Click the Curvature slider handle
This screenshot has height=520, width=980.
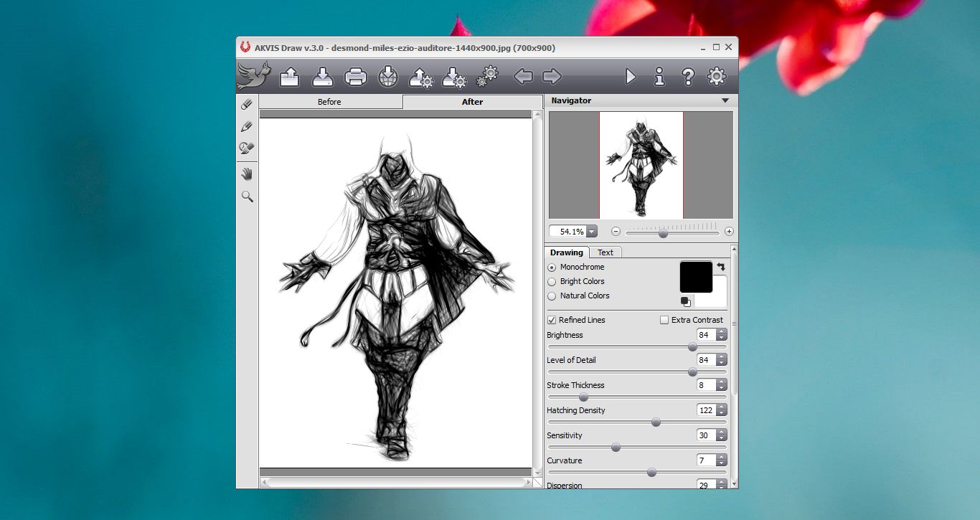pos(651,473)
